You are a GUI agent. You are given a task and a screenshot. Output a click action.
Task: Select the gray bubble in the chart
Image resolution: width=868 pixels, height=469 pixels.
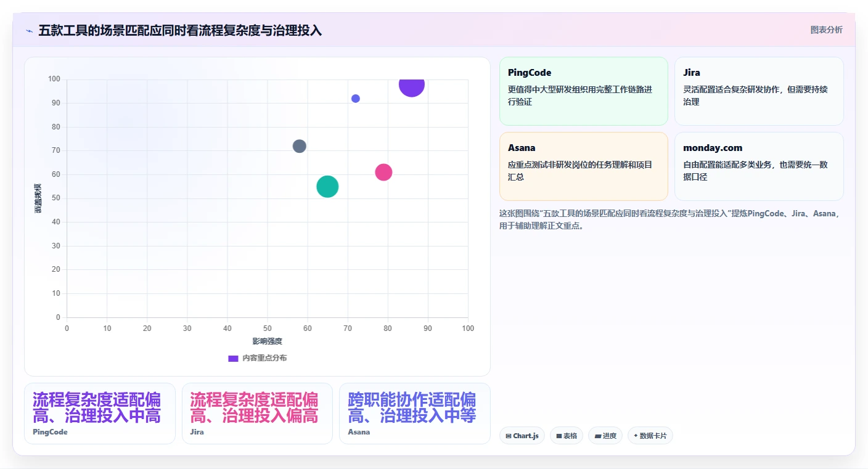(x=300, y=146)
